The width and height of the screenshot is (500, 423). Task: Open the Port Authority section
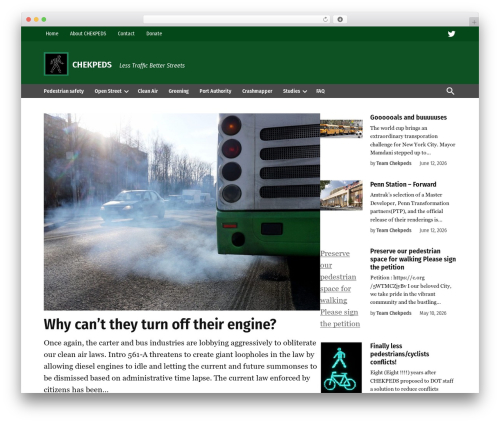215,91
